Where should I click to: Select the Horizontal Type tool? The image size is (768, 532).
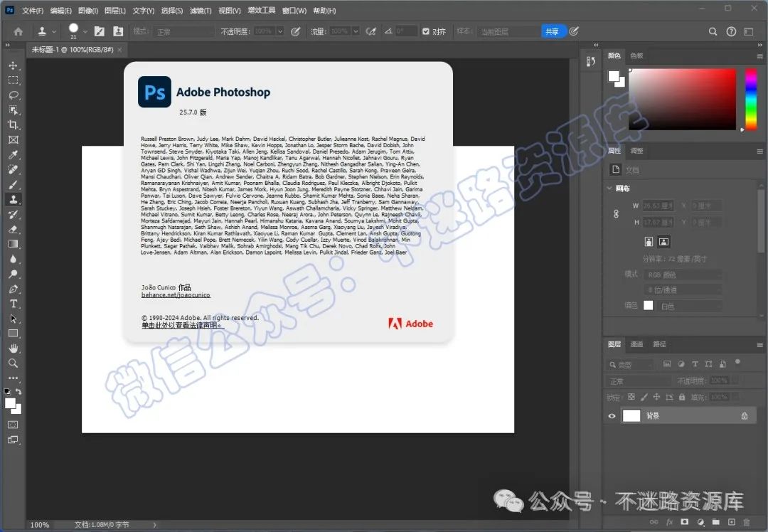point(14,304)
